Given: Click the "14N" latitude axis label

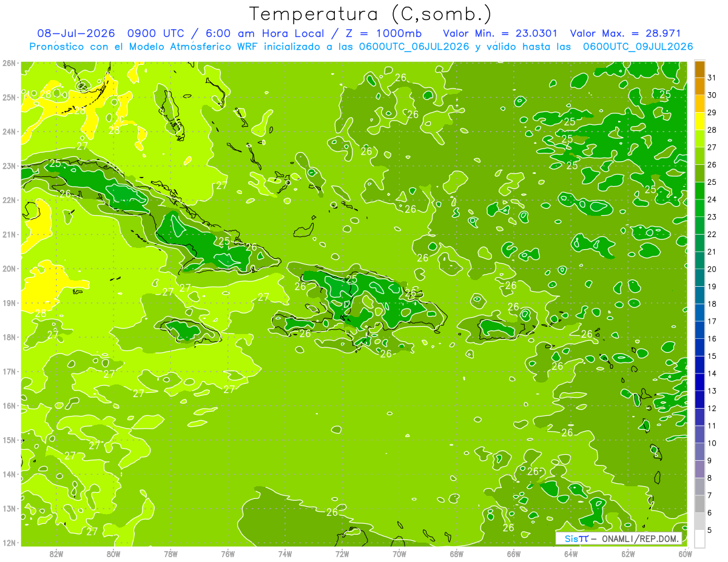Looking at the screenshot, I should pos(9,474).
